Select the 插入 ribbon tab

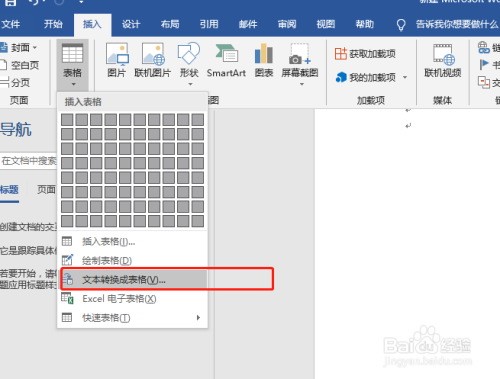[92, 24]
